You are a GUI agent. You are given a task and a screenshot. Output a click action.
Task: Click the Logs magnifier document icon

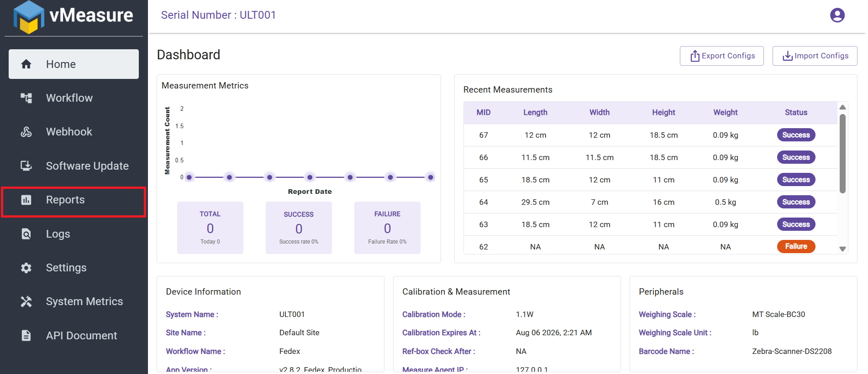coord(26,234)
